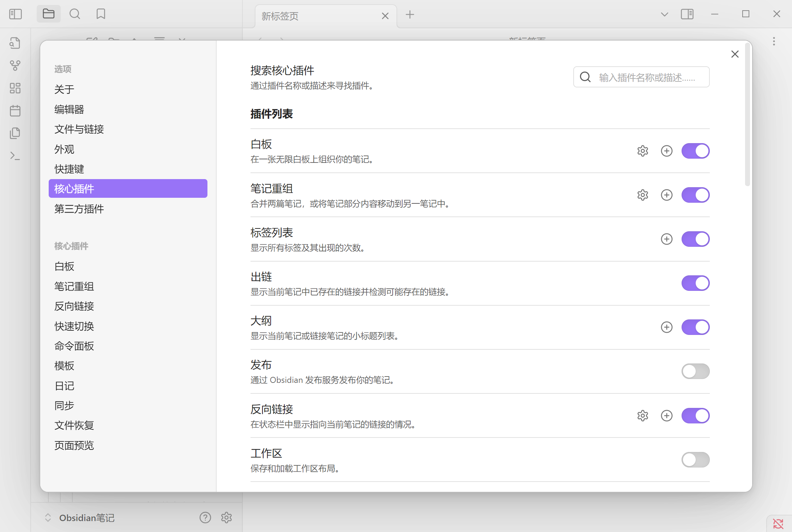Image resolution: width=792 pixels, height=532 pixels.
Task: Open the search icon in top toolbar
Action: (x=75, y=14)
